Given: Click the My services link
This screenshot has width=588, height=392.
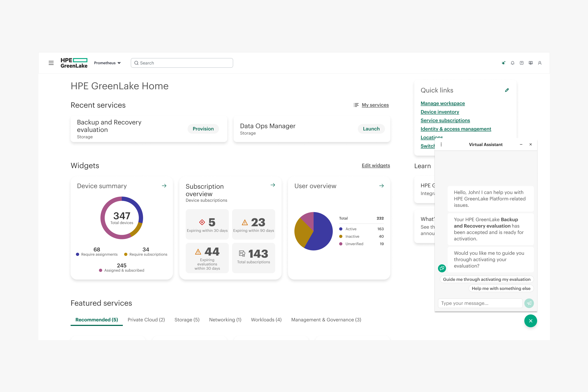Looking at the screenshot, I should tap(375, 105).
